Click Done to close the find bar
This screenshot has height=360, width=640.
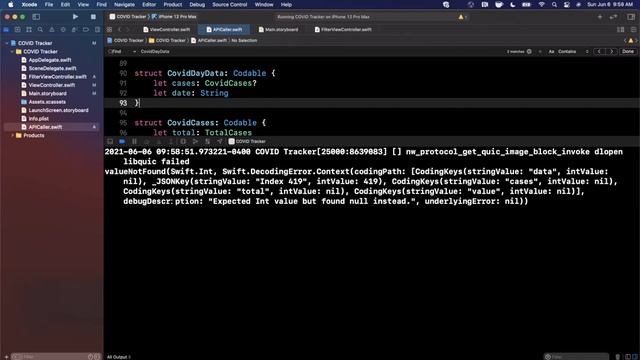coord(628,51)
